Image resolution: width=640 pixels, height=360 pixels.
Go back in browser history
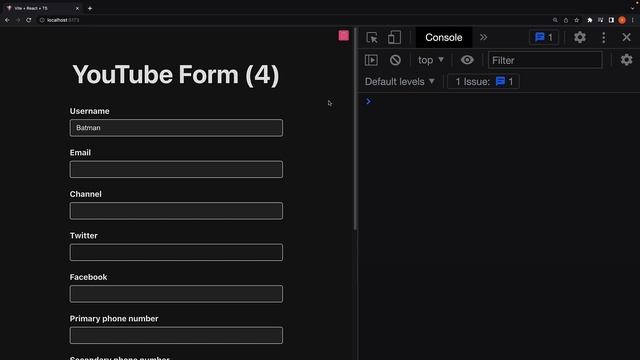[x=7, y=20]
